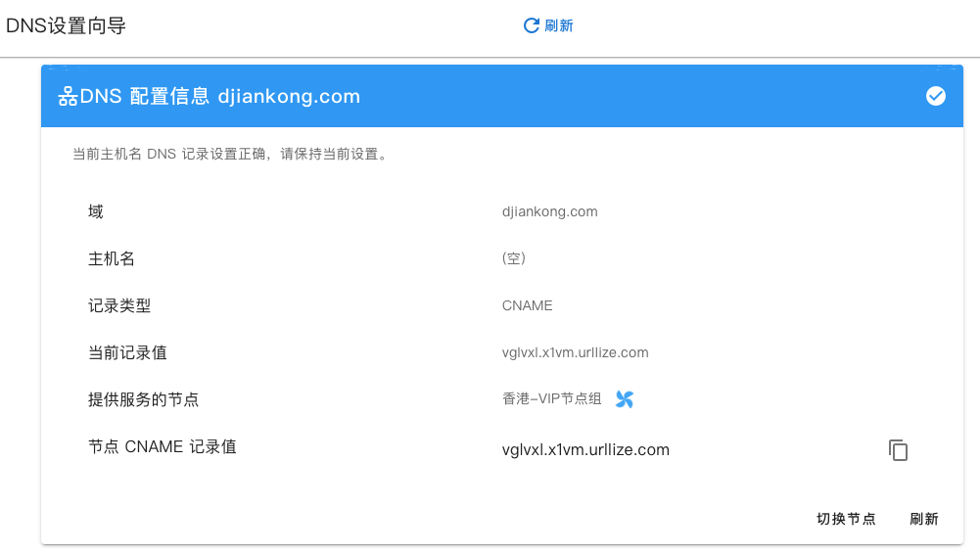Click the 当前记录值 vglvxl.x1vm.urllize.com value
Image resolution: width=980 pixels, height=554 pixels.
coord(575,352)
